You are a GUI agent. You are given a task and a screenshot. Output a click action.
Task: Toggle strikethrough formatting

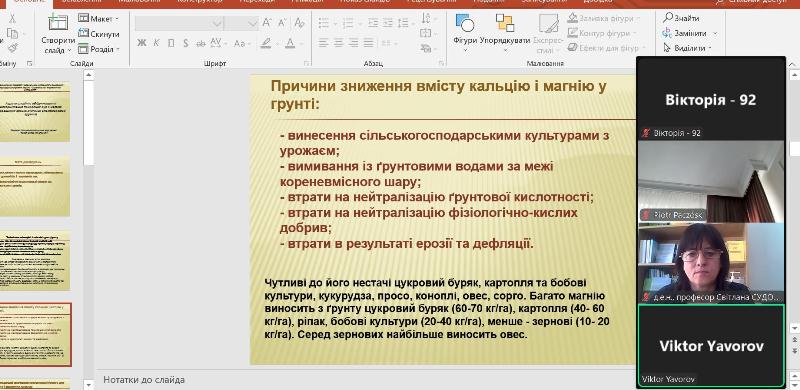(x=201, y=43)
